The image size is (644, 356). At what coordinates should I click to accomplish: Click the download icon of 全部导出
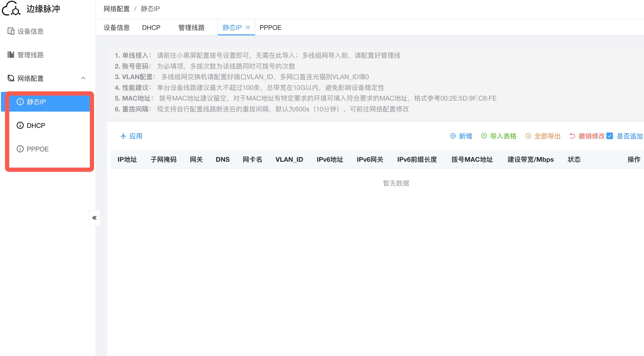(528, 136)
